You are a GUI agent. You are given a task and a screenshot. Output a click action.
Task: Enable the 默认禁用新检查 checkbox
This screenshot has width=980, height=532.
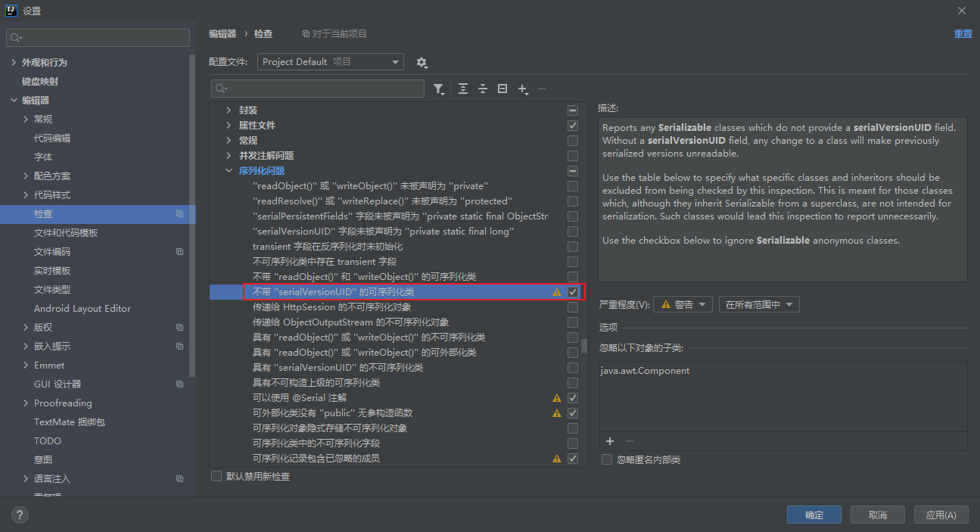coord(216,476)
